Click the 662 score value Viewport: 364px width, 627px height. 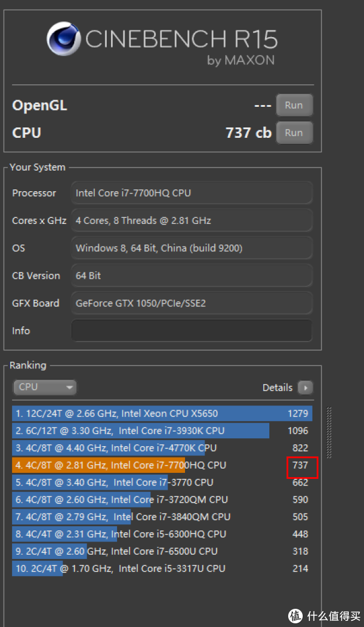click(x=300, y=483)
